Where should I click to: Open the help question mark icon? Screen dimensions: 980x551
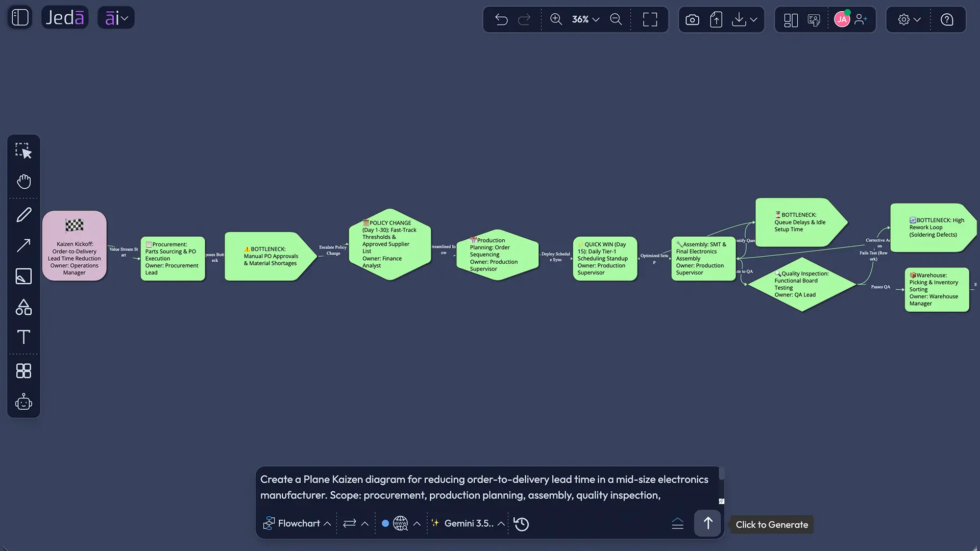click(x=947, y=19)
